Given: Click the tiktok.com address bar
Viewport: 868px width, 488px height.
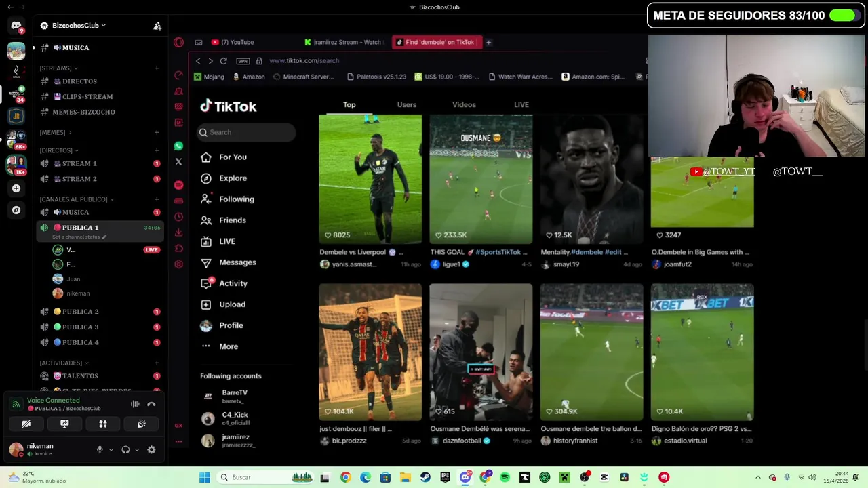Looking at the screenshot, I should 304,61.
